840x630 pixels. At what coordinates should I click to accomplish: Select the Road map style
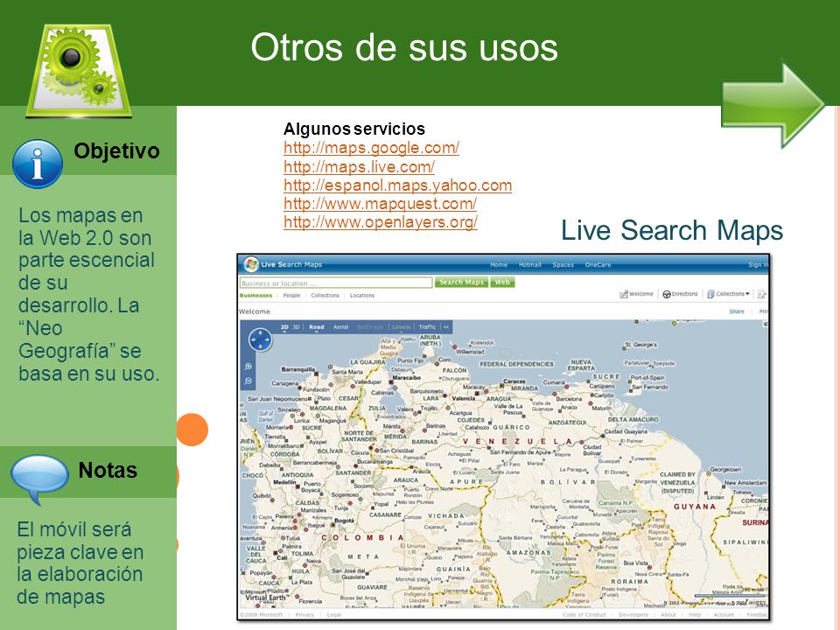[317, 326]
